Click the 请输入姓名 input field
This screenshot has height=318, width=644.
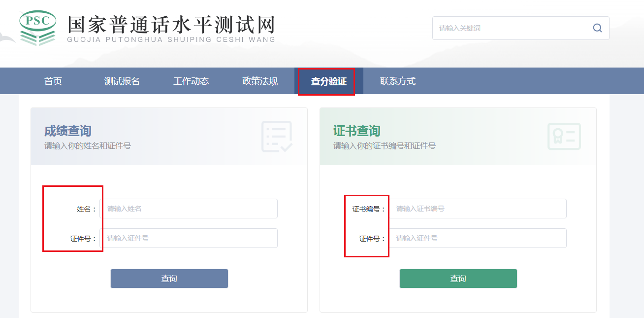click(190, 209)
